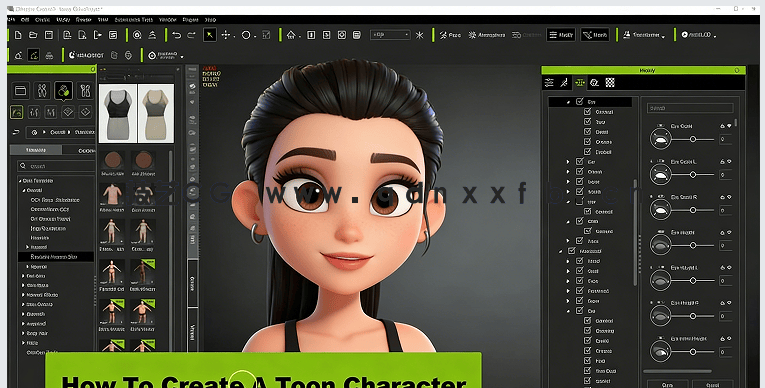Screen dimensions: 765x388
Task: Click the Home view icon
Action: tap(291, 35)
